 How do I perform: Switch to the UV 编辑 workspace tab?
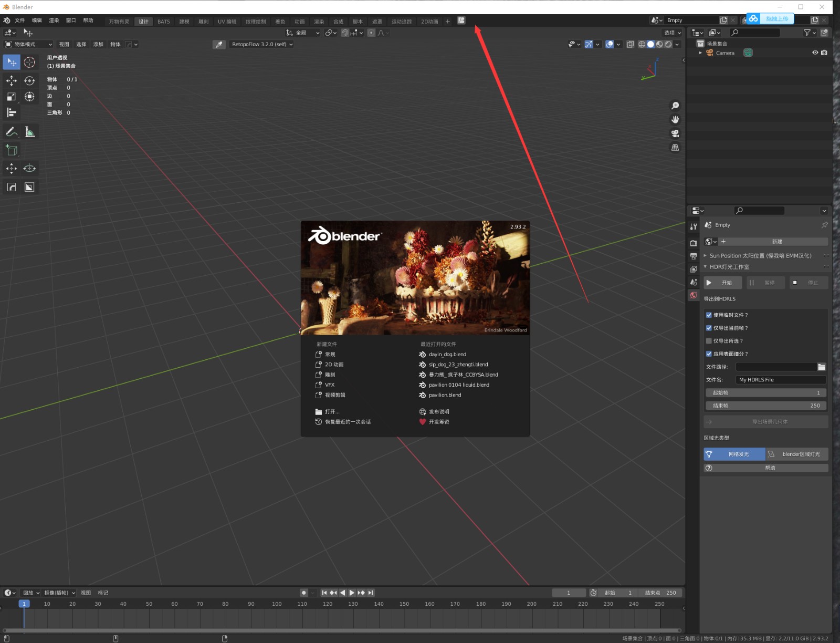pyautogui.click(x=227, y=22)
